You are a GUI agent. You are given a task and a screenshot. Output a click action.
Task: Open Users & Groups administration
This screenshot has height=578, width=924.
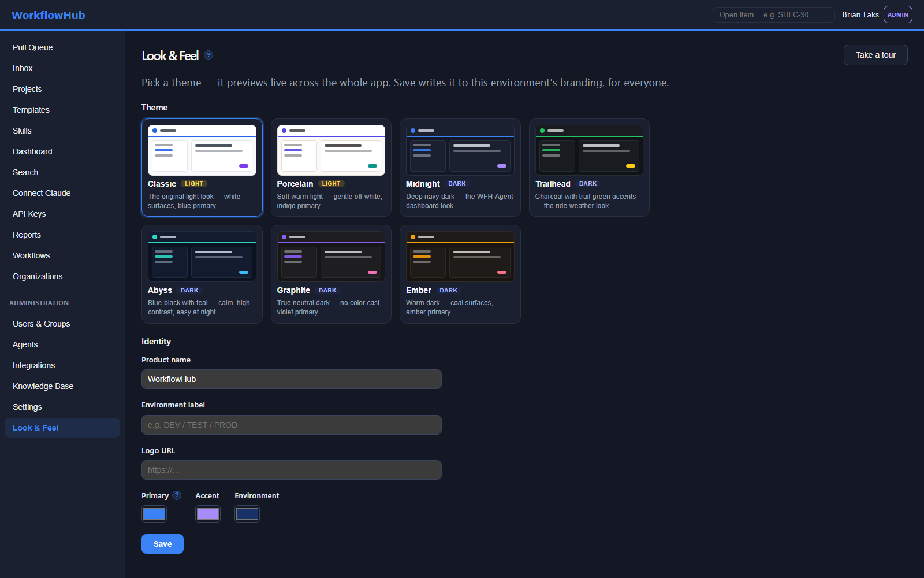click(x=62, y=324)
